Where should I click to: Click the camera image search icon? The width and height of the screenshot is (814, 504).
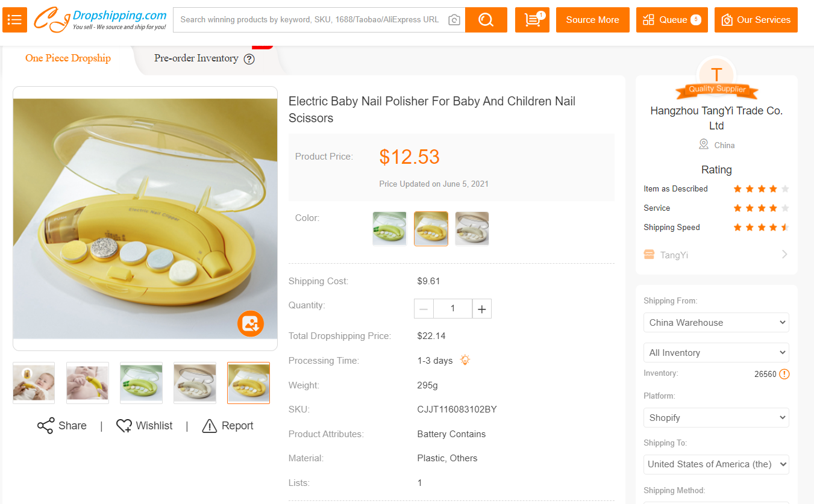(454, 20)
